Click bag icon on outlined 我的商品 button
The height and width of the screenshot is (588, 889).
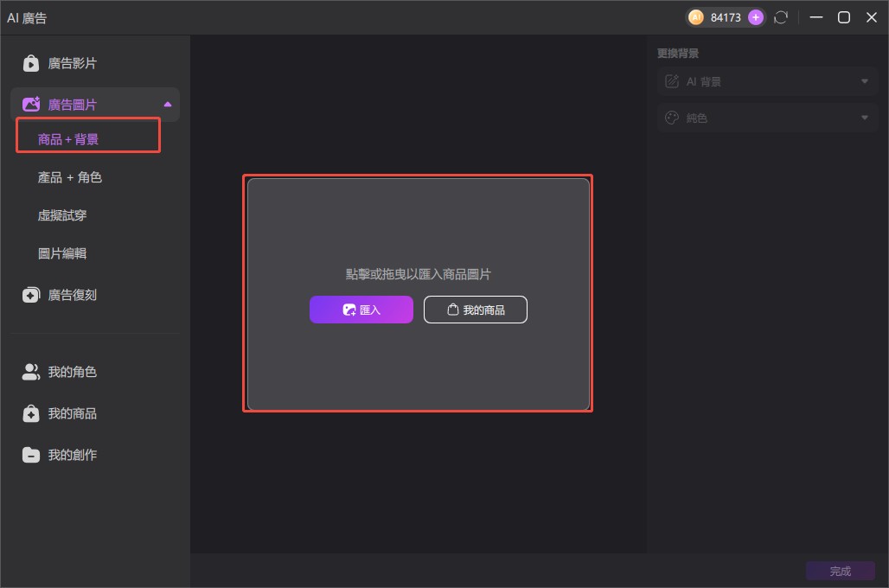point(452,310)
